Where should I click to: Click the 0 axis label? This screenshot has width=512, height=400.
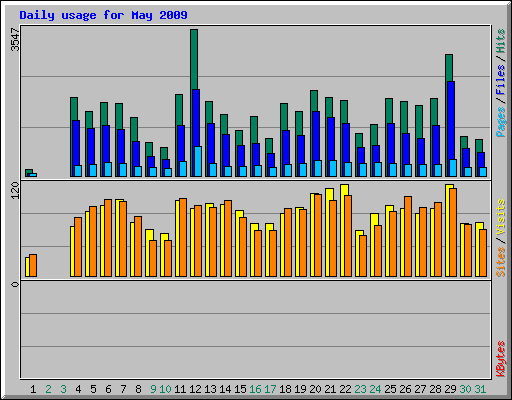coord(15,284)
